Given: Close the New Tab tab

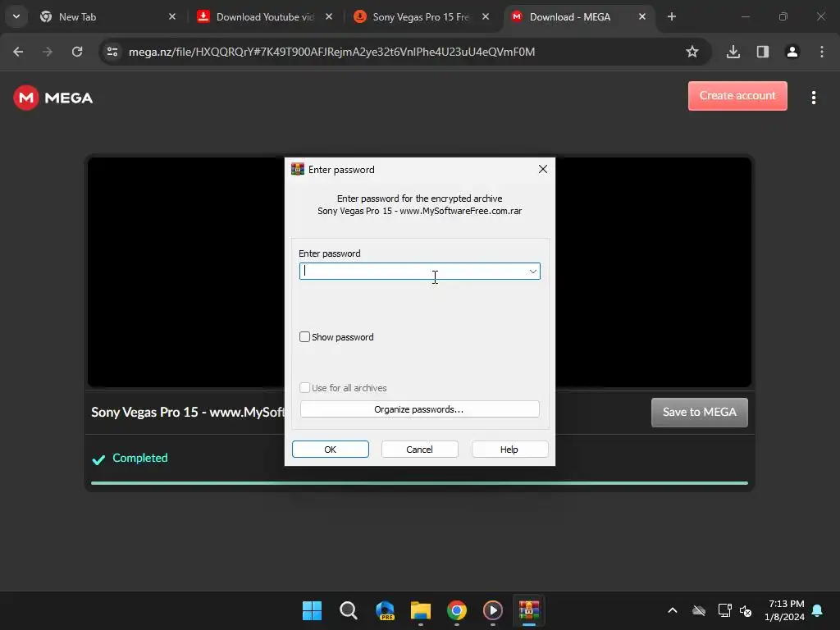Looking at the screenshot, I should pyautogui.click(x=172, y=16).
